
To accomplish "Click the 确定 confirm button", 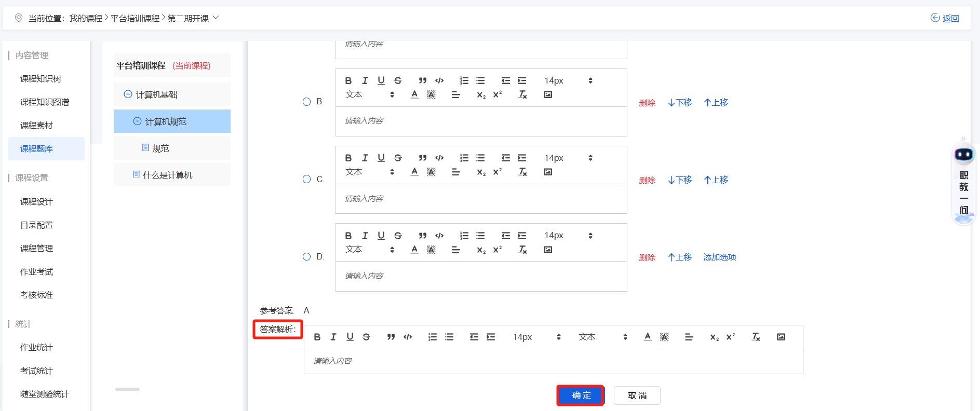I will point(581,395).
